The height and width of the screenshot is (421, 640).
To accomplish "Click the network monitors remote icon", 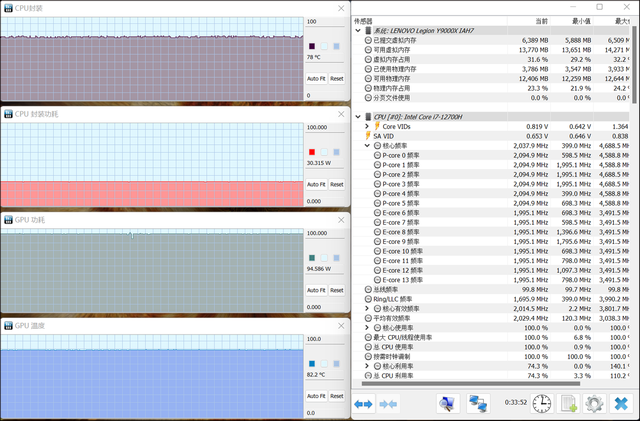I will point(478,404).
